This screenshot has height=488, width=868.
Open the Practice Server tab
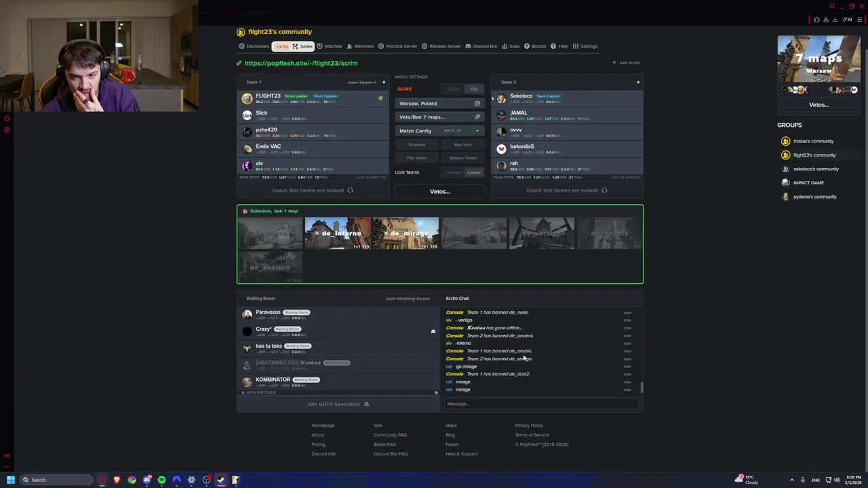pyautogui.click(x=397, y=46)
